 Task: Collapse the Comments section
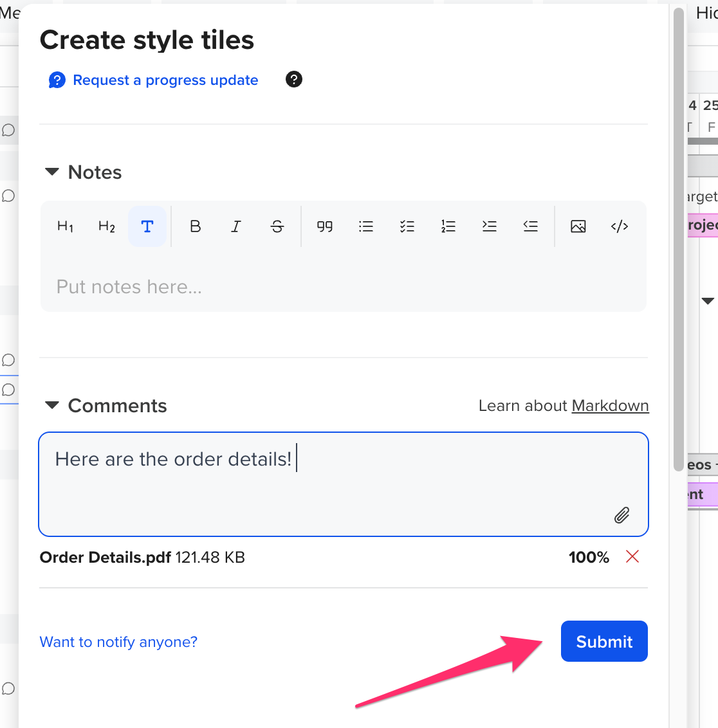coord(52,405)
